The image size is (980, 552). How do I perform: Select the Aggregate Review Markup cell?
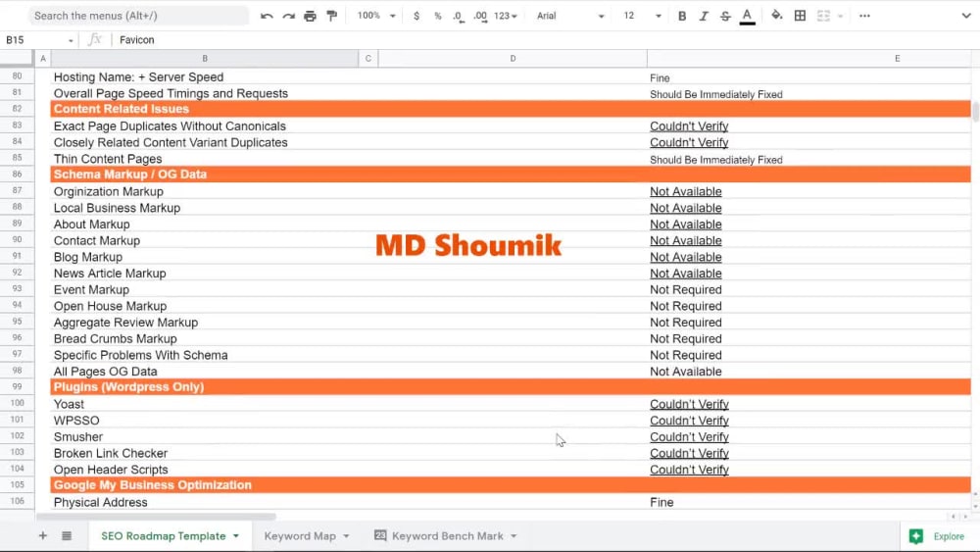[x=205, y=323]
